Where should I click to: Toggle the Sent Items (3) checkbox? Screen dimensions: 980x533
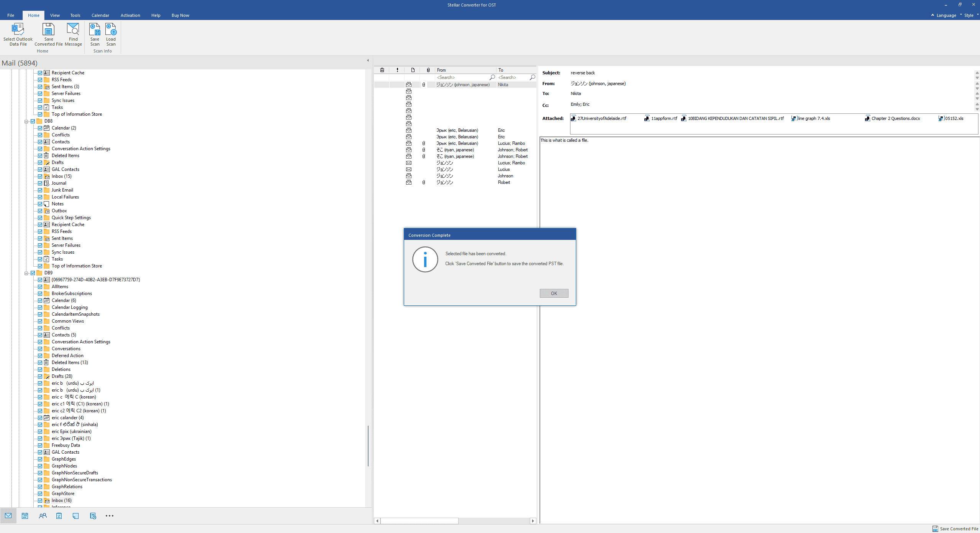coord(40,87)
